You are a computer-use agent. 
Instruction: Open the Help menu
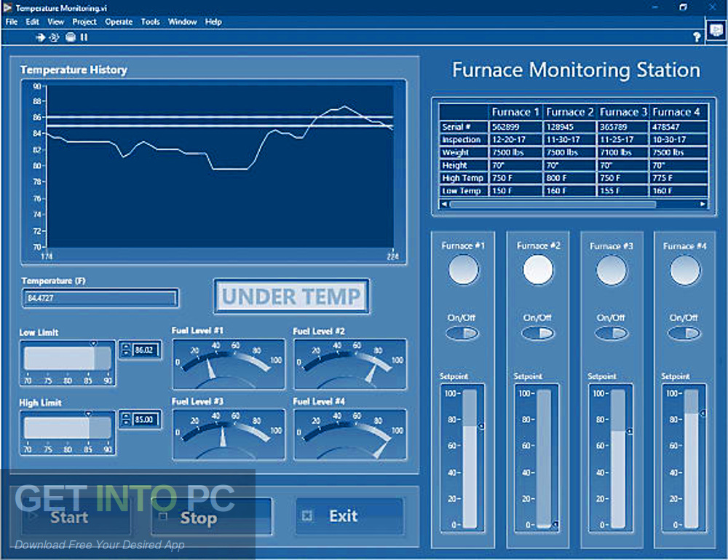pyautogui.click(x=213, y=22)
